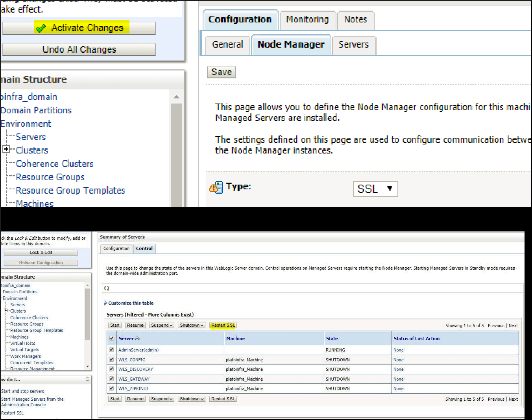This screenshot has height=420, width=532.
Task: Select the General sub-tab
Action: coord(227,45)
